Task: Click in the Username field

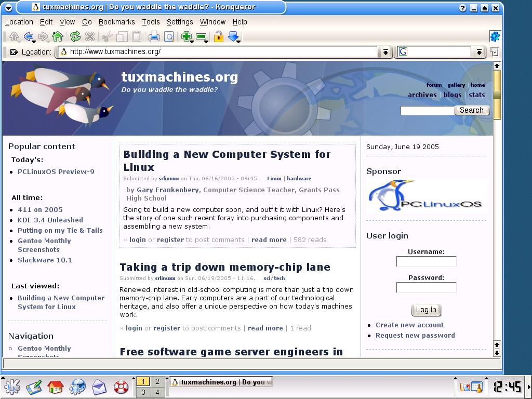Action: click(426, 262)
